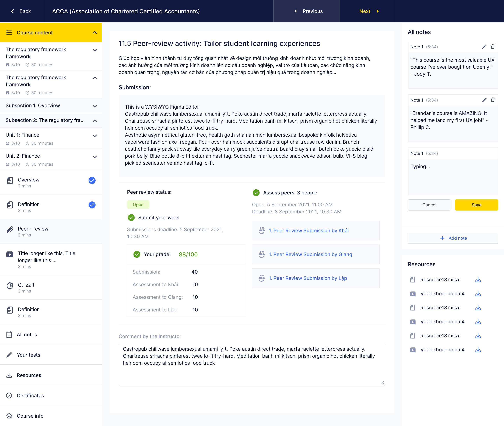Click the Course content list icon
The width and height of the screenshot is (504, 426).
click(x=9, y=33)
